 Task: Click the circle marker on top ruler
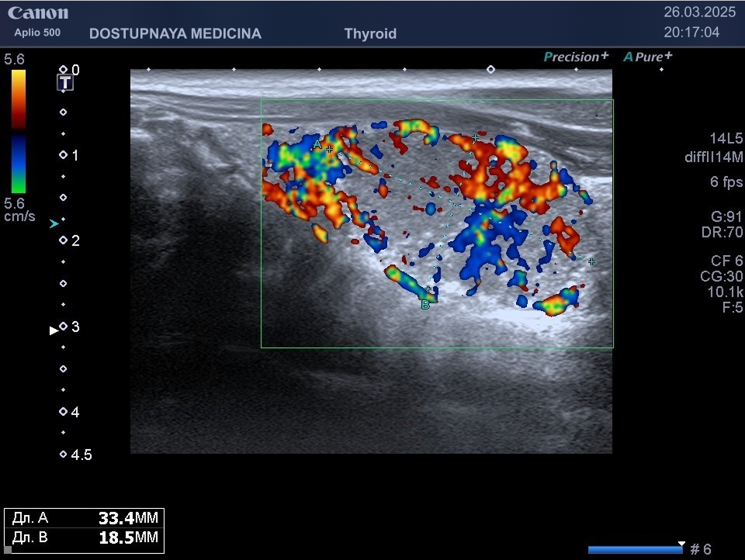[x=490, y=69]
